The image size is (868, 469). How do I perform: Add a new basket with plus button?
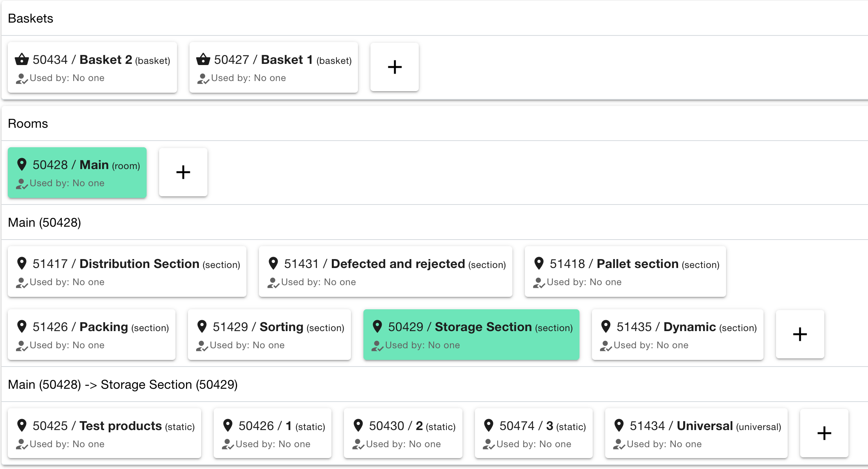pyautogui.click(x=394, y=67)
